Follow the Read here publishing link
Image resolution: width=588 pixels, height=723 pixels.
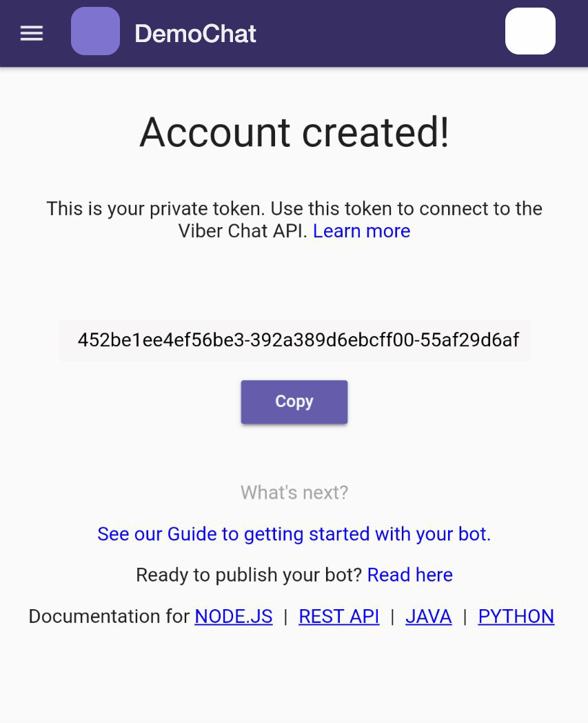409,575
